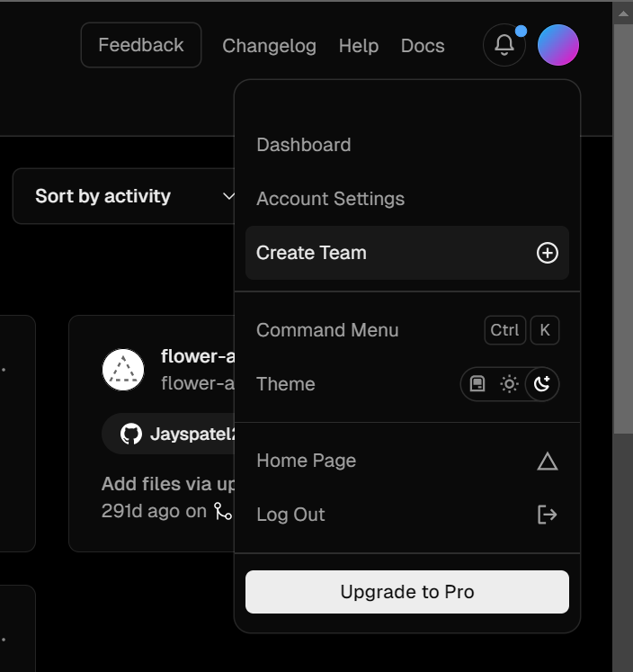Go to Dashboard from the menu

click(x=303, y=145)
